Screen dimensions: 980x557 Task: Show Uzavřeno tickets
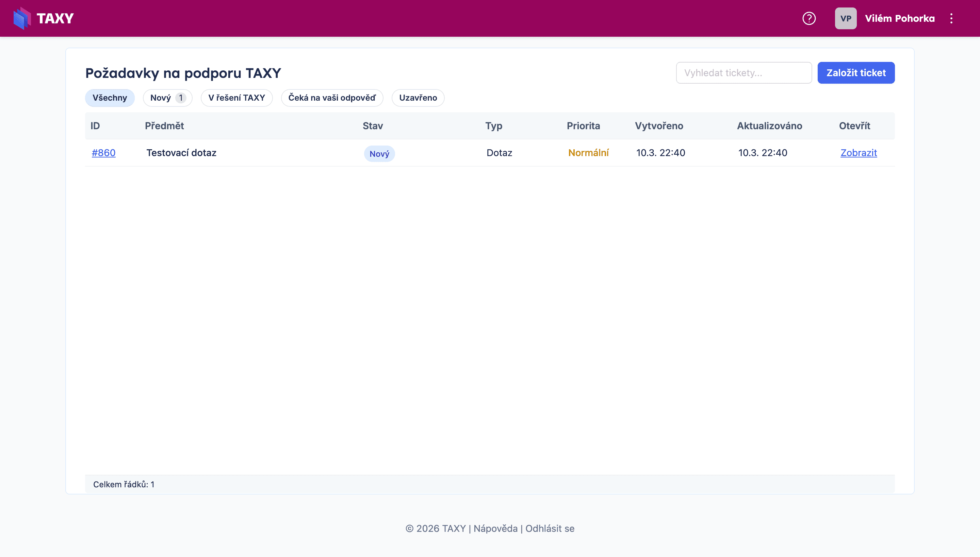pyautogui.click(x=418, y=98)
